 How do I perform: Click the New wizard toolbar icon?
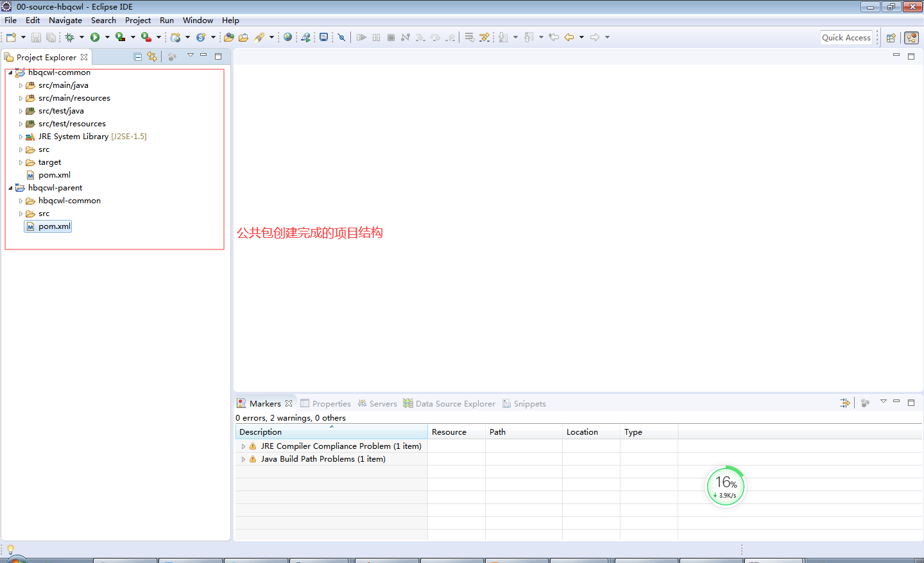click(11, 37)
